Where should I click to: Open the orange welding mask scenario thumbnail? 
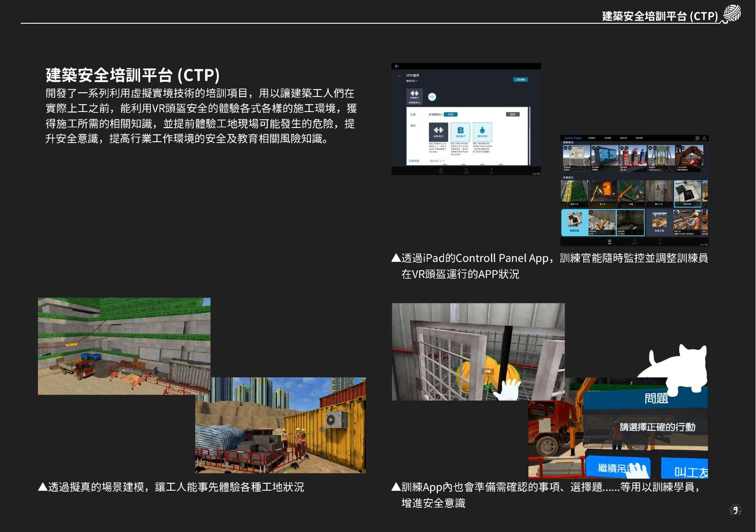tap(603, 193)
